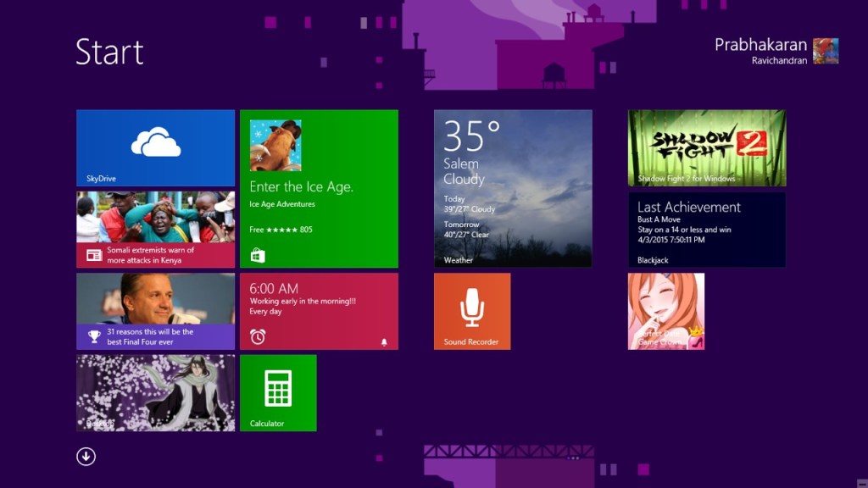Image resolution: width=868 pixels, height=488 pixels.
Task: Click the Store bag icon on the Ice Age tile
Action: point(258,255)
